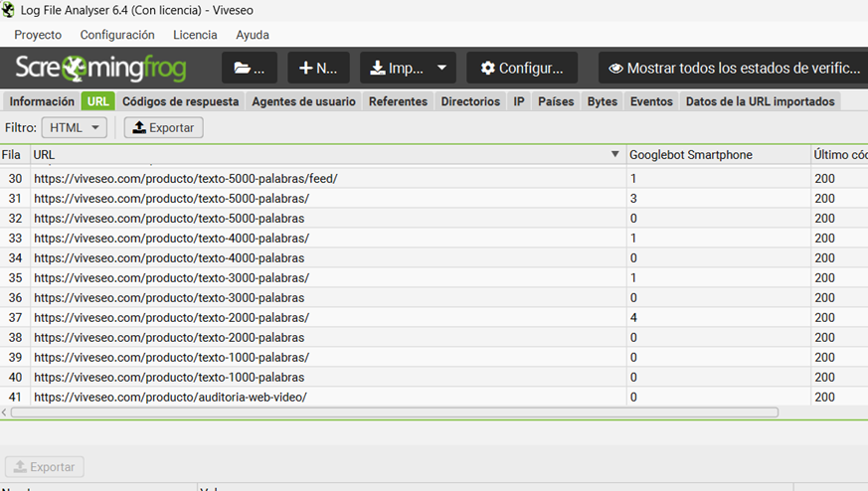Viewport: 868px width, 491px height.
Task: Click the new project plus button
Action: point(318,69)
